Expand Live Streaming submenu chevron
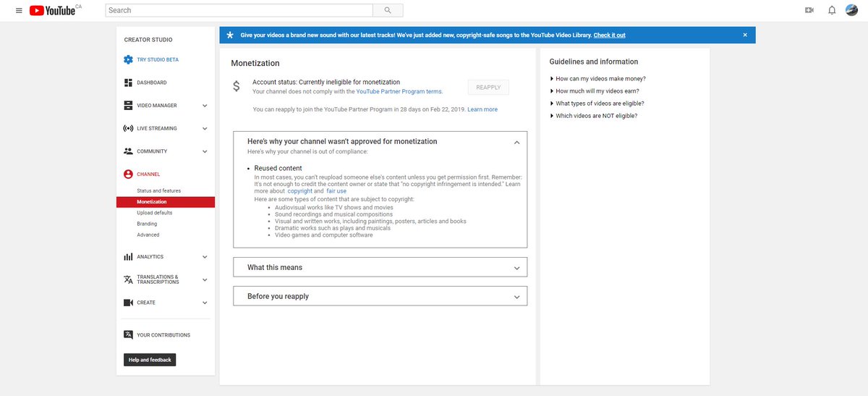This screenshot has width=868, height=396. 205,128
